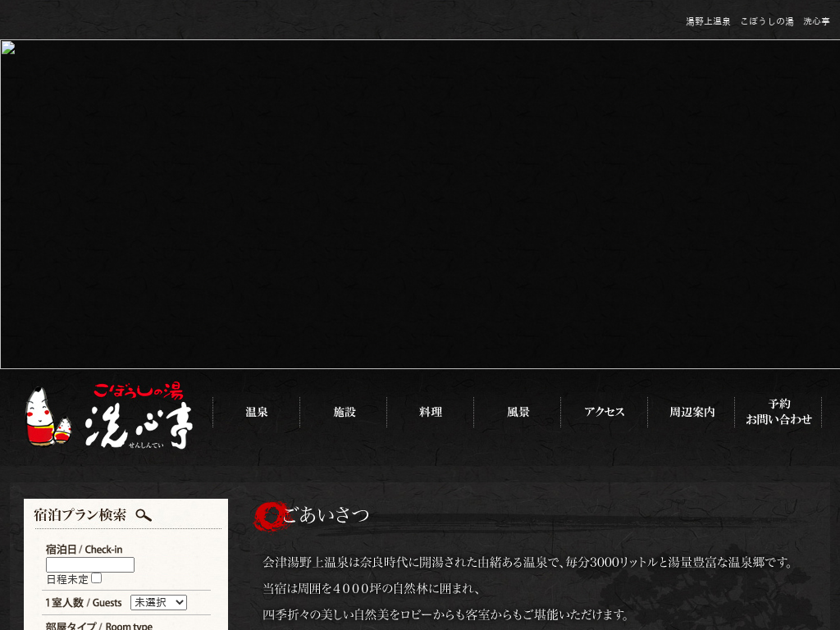Click the 宿泊日 / Check-in label
The width and height of the screenshot is (840, 630).
pos(84,550)
